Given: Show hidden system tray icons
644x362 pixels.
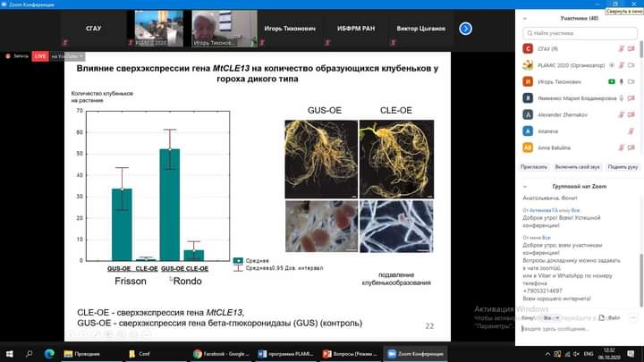Looking at the screenshot, I should pyautogui.click(x=547, y=354).
